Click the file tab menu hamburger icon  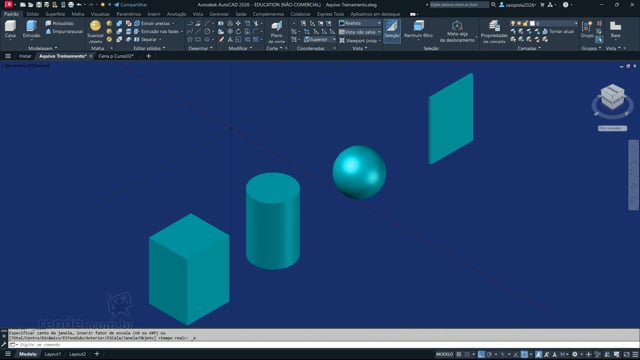click(x=8, y=56)
